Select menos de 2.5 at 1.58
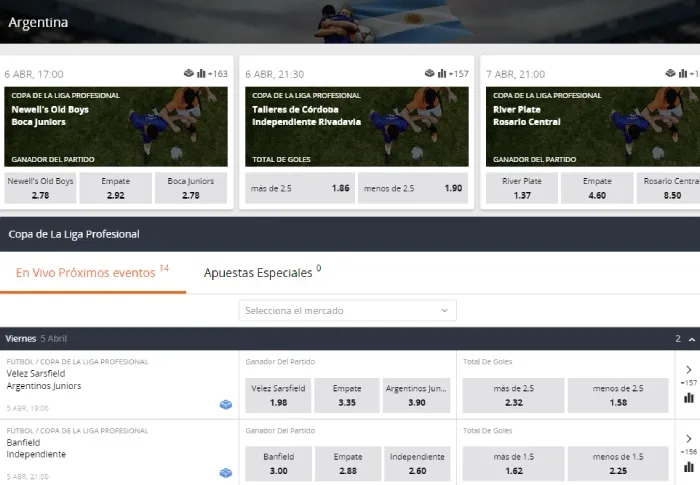This screenshot has width=700, height=485. 618,396
